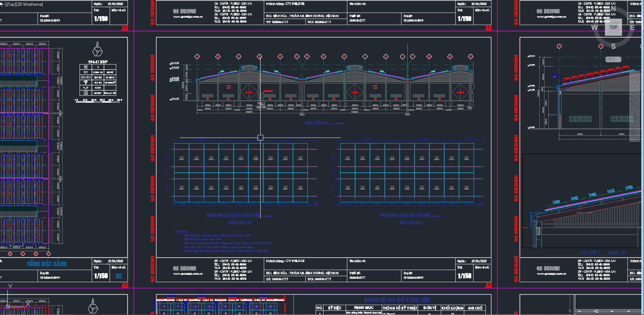Open the [2D Wireframe] visual style menu
644x315 pixels.
coord(30,4)
